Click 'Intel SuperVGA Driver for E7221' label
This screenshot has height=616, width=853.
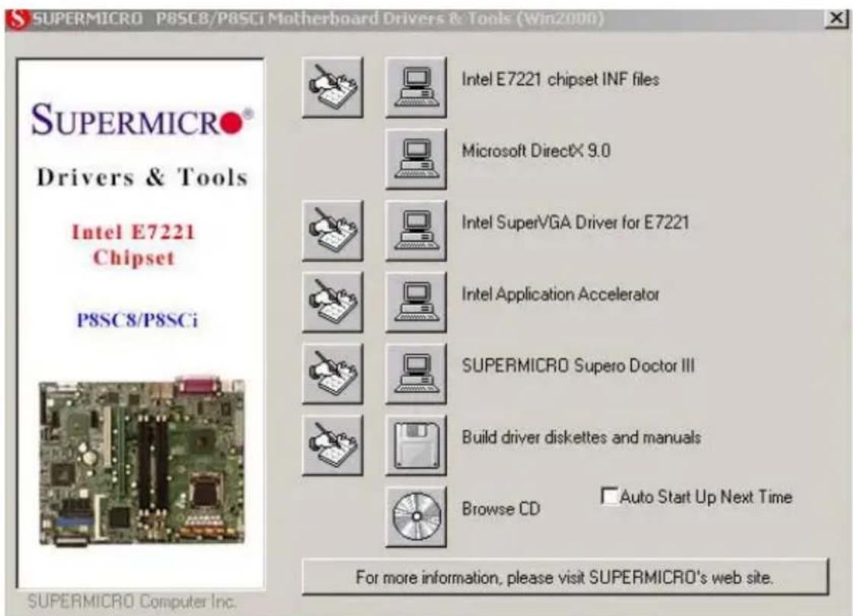(x=575, y=222)
